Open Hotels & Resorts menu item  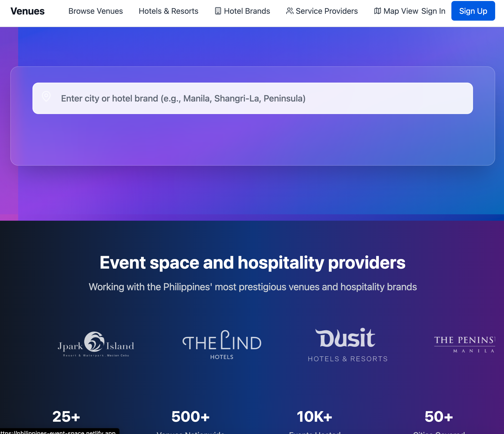pyautogui.click(x=168, y=11)
